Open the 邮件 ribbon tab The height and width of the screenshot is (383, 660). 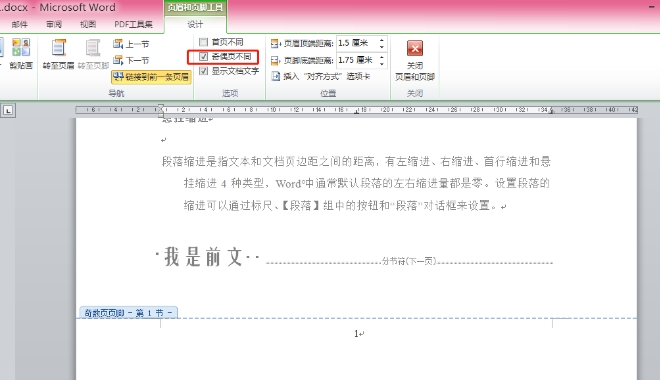click(x=20, y=24)
